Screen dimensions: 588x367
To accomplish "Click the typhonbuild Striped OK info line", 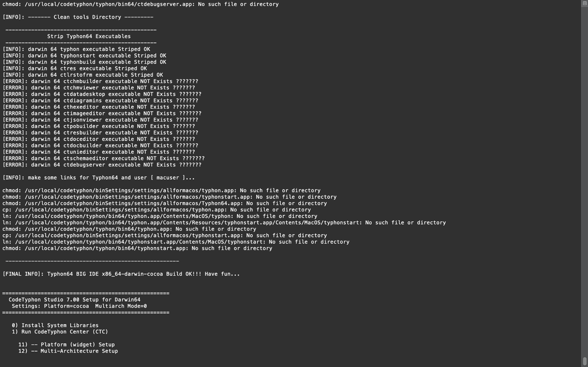I will click(84, 62).
